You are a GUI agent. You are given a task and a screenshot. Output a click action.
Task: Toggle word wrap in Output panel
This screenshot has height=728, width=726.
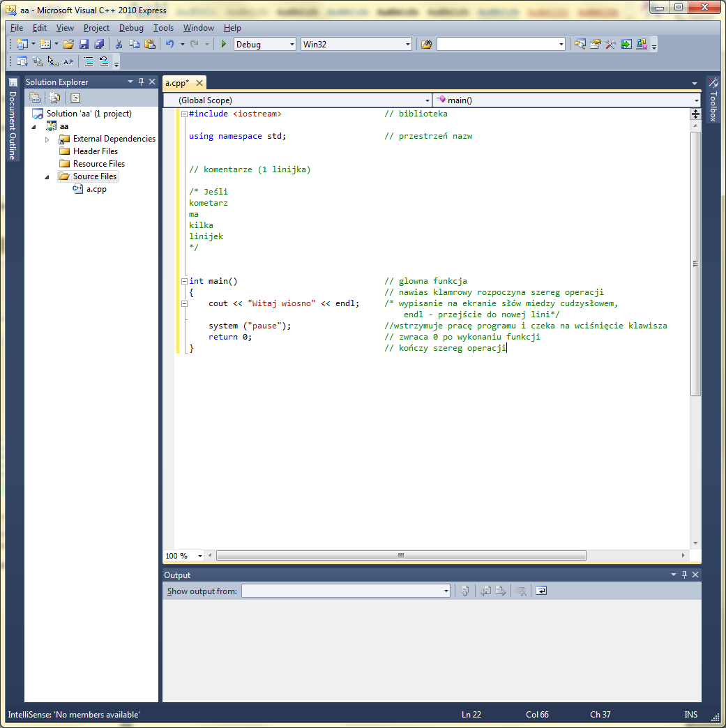coord(541,591)
